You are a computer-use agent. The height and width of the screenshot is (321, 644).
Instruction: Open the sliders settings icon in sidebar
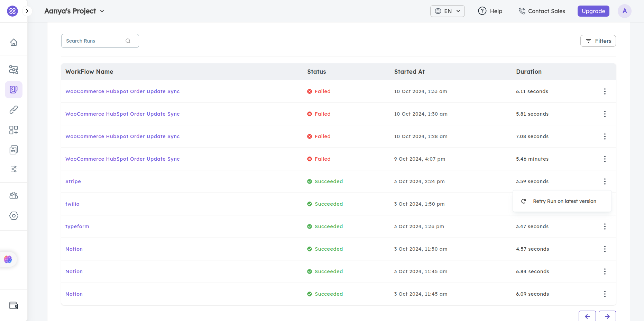pyautogui.click(x=13, y=169)
